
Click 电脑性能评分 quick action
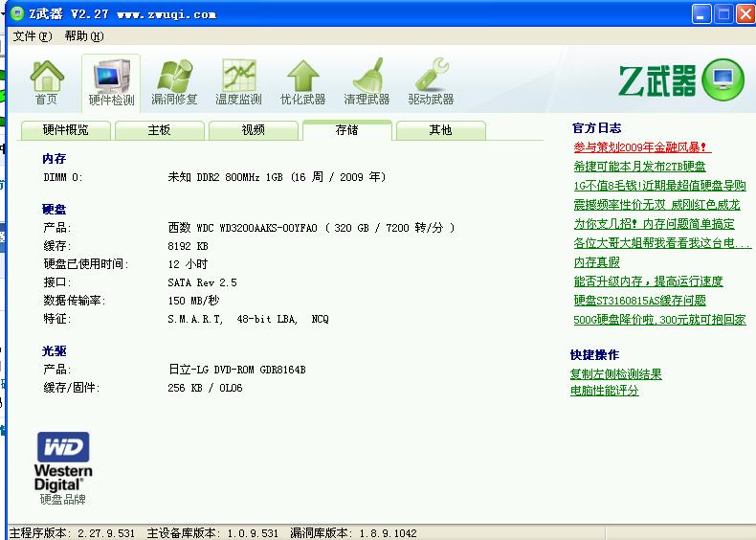tap(604, 391)
